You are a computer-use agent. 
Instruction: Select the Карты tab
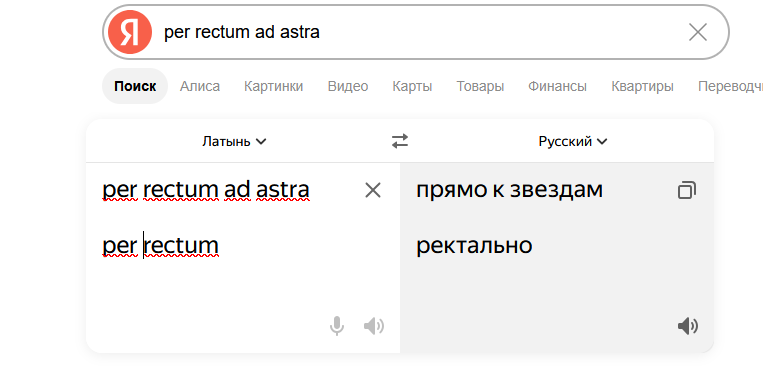click(412, 87)
